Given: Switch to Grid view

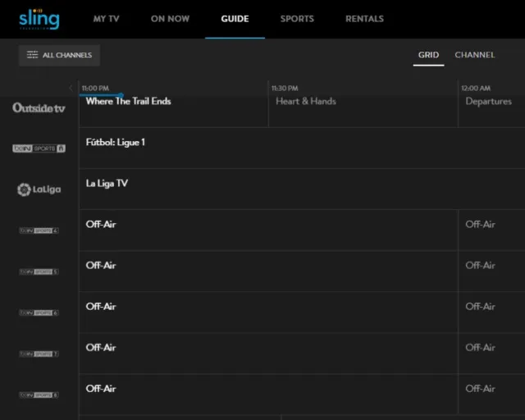Looking at the screenshot, I should click(x=428, y=55).
